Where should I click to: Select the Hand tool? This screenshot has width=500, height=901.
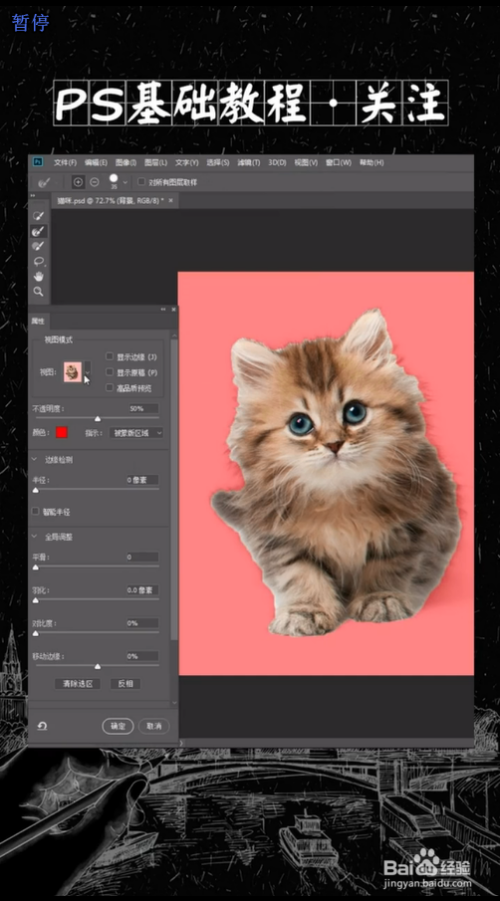(x=39, y=276)
